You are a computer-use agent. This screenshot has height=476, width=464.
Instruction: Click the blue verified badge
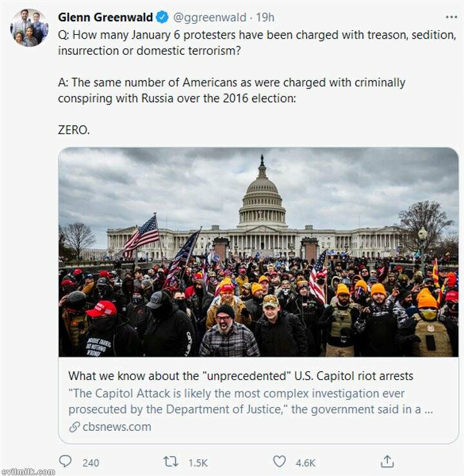click(x=162, y=17)
